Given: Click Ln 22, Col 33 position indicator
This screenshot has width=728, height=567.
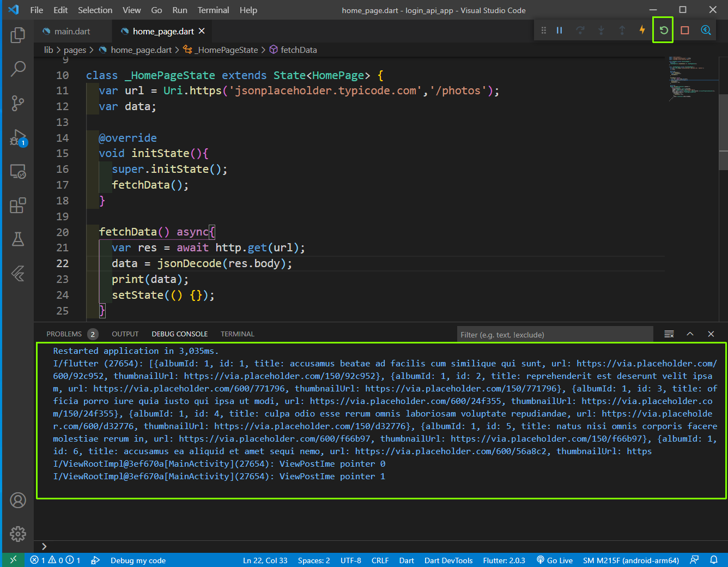Looking at the screenshot, I should [x=265, y=560].
